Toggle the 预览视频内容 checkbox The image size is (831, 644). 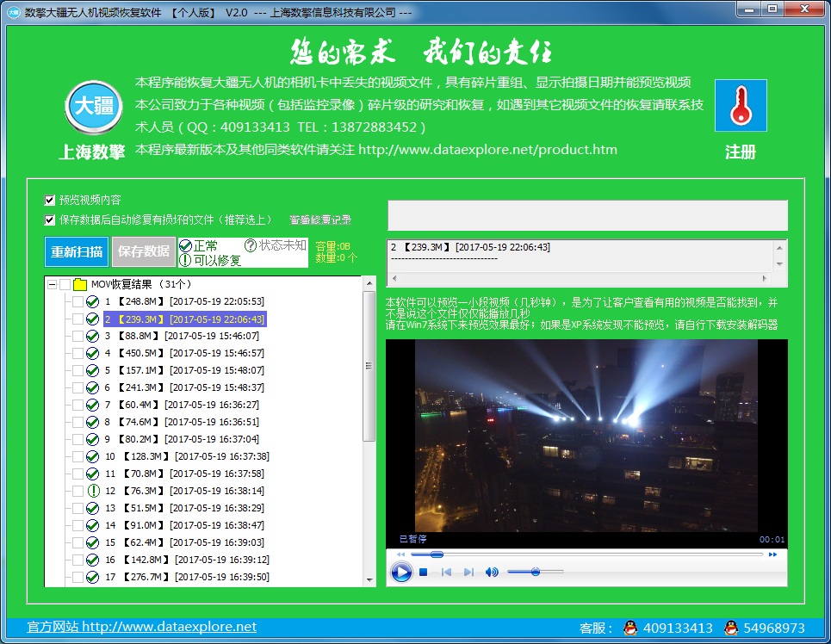[50, 200]
